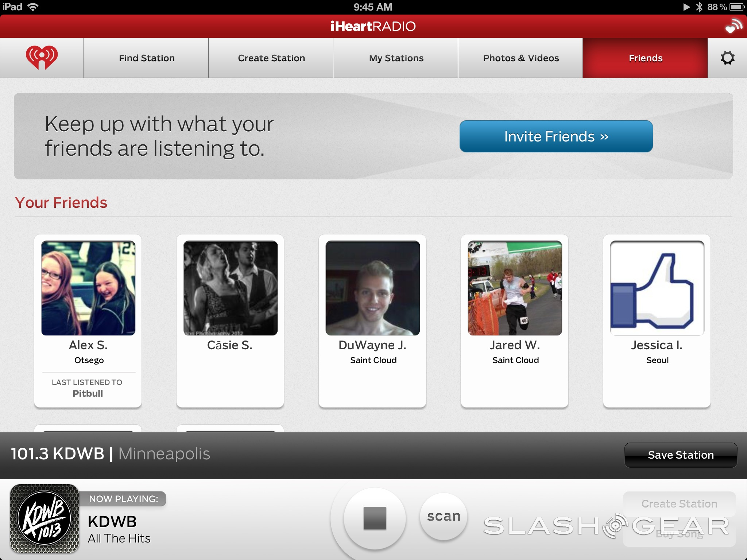
Task: Open settings via the gear icon
Action: 727,58
